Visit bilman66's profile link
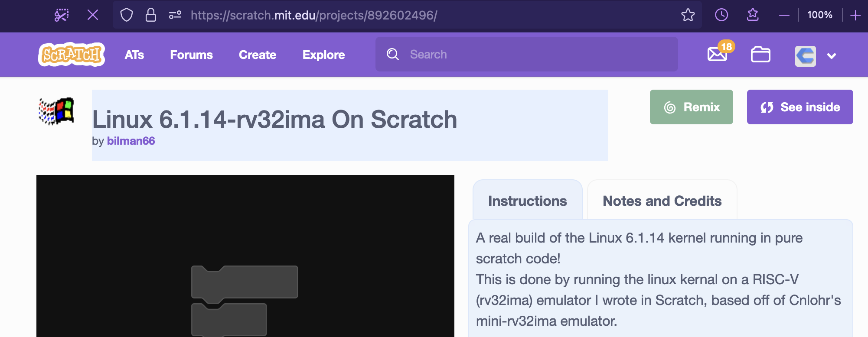Viewport: 868px width, 337px height. tap(131, 141)
